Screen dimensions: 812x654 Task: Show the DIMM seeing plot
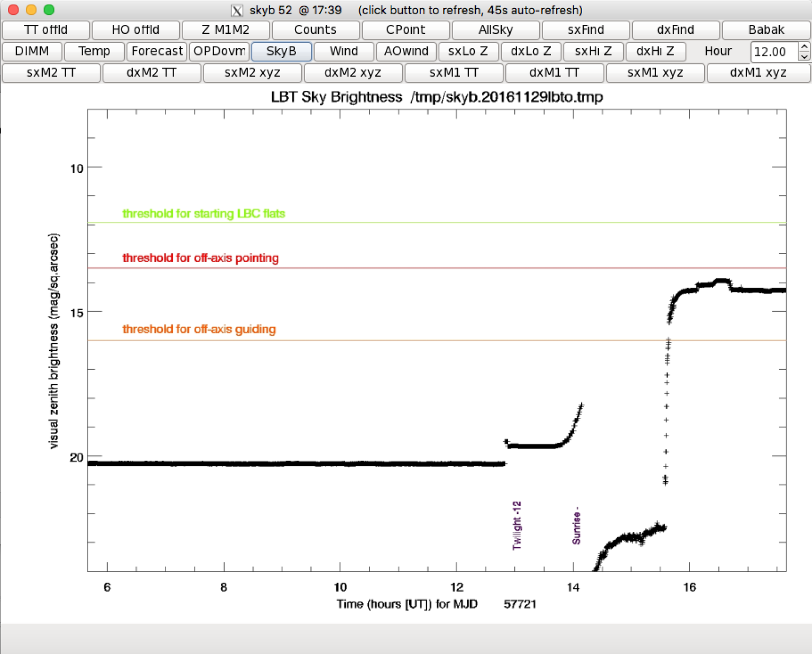pyautogui.click(x=32, y=51)
